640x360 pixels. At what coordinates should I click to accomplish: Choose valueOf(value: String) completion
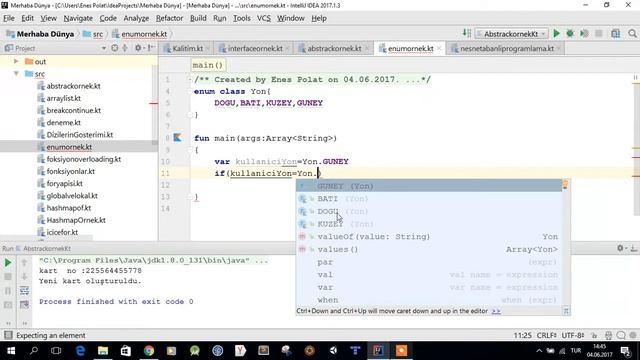pyautogui.click(x=429, y=237)
